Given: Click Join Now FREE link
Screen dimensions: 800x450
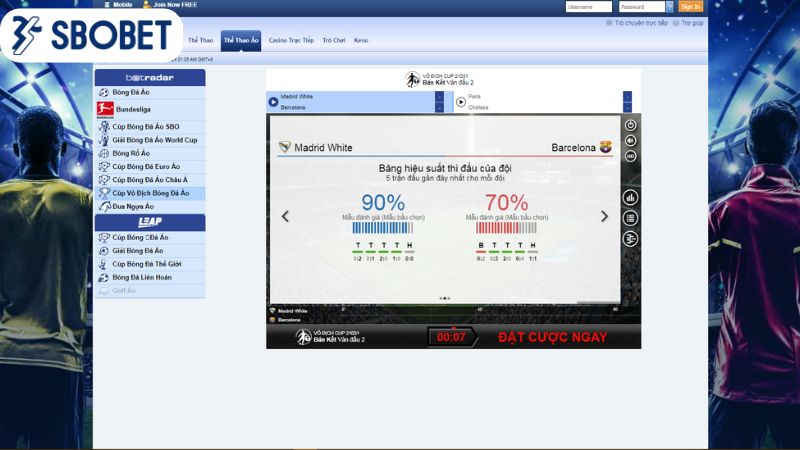Looking at the screenshot, I should 170,5.
